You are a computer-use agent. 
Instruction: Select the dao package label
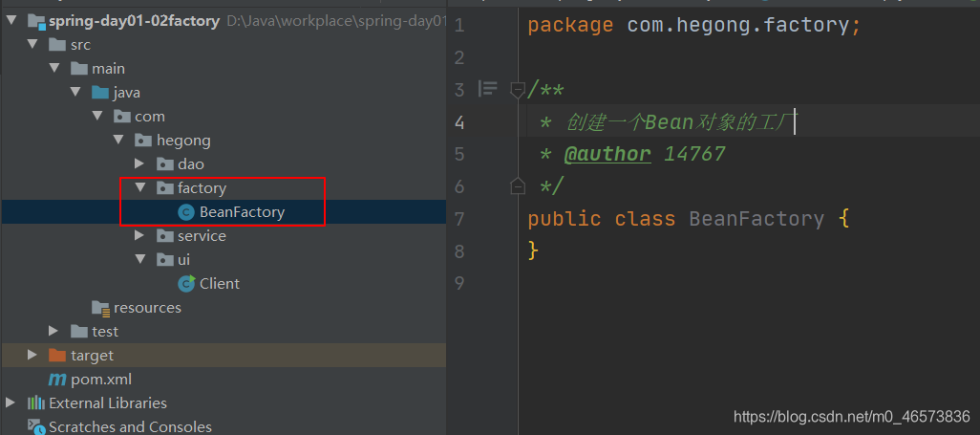click(191, 164)
